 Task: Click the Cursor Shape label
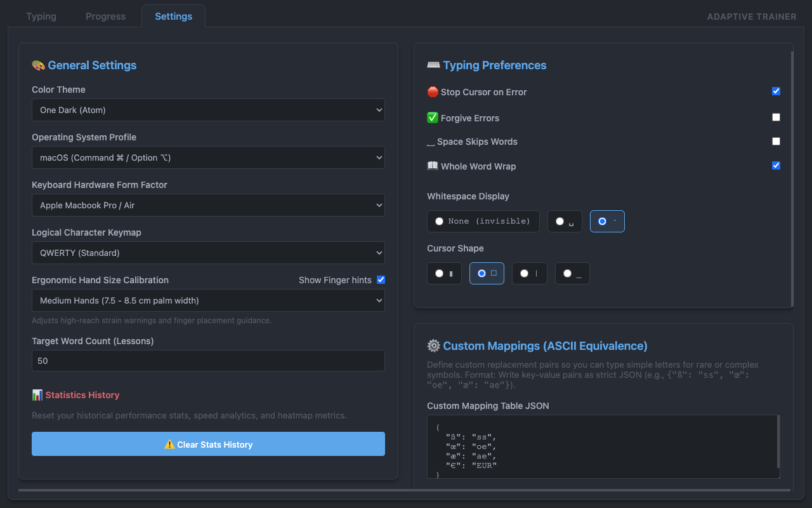(455, 248)
